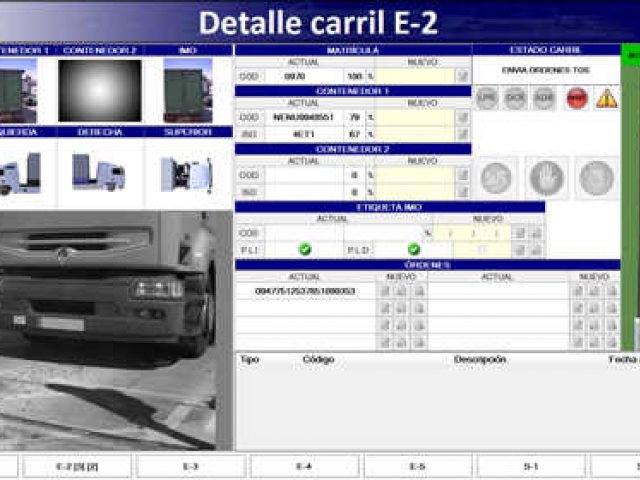The width and height of the screenshot is (640, 480).
Task: Toggle the checkbox in Etiqueta IMO nuevo field
Action: (x=482, y=249)
